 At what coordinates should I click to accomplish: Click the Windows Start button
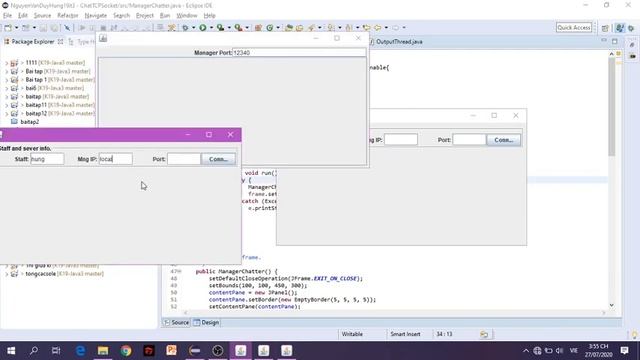click(11, 351)
